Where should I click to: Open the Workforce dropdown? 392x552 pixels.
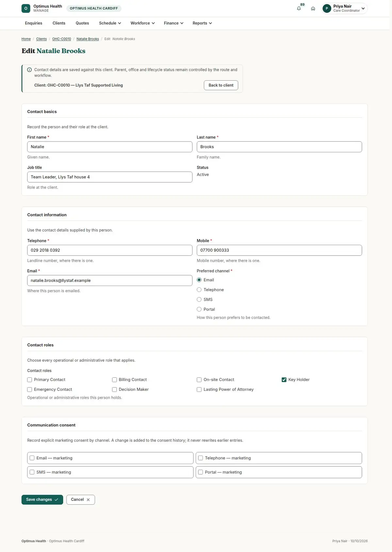(142, 23)
